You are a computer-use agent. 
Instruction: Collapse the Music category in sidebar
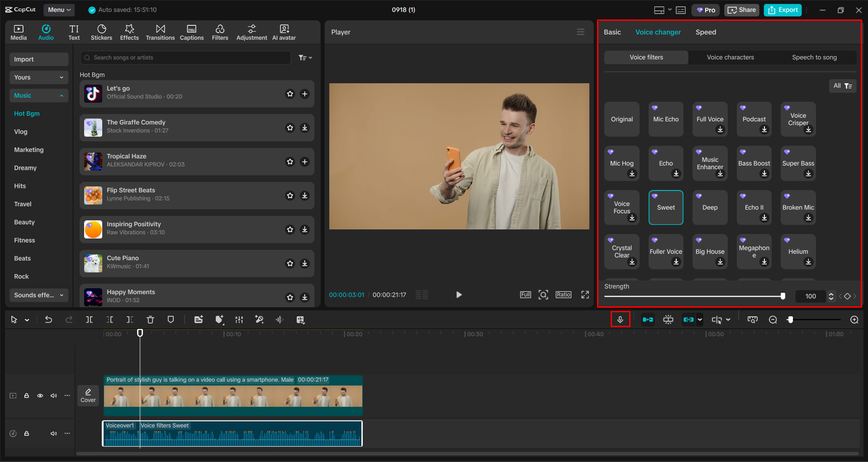pos(62,95)
